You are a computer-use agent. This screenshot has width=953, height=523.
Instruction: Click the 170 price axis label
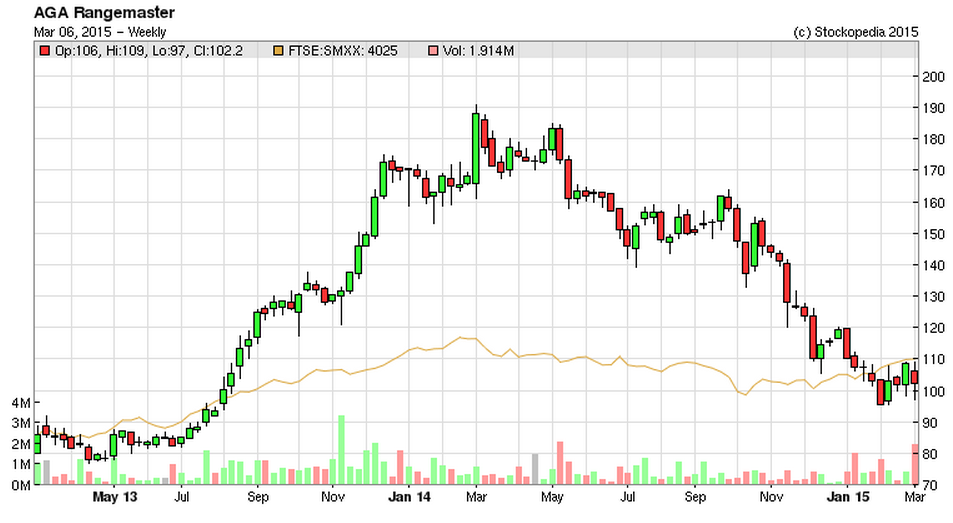click(x=933, y=171)
